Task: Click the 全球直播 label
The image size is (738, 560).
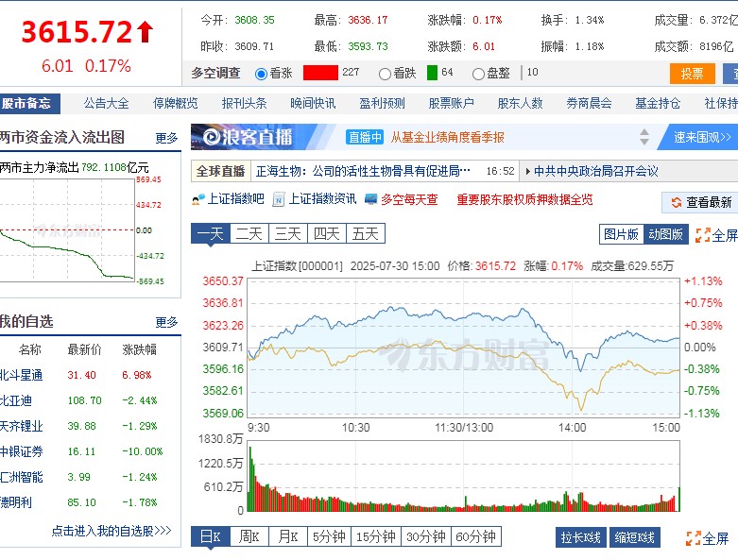Action: [x=221, y=171]
